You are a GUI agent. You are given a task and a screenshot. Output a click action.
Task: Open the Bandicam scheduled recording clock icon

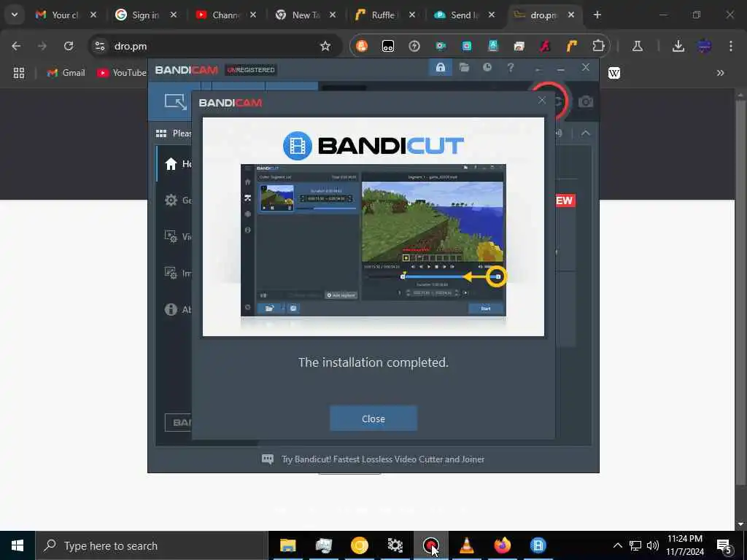point(487,68)
